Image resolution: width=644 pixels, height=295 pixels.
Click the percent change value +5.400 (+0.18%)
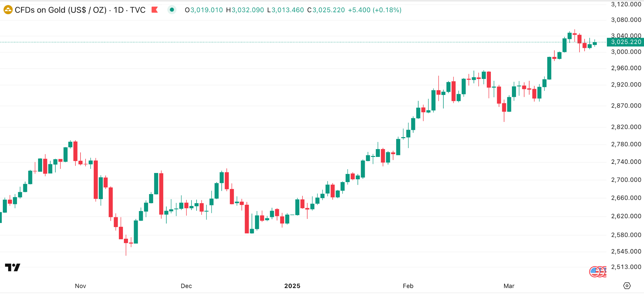click(375, 10)
